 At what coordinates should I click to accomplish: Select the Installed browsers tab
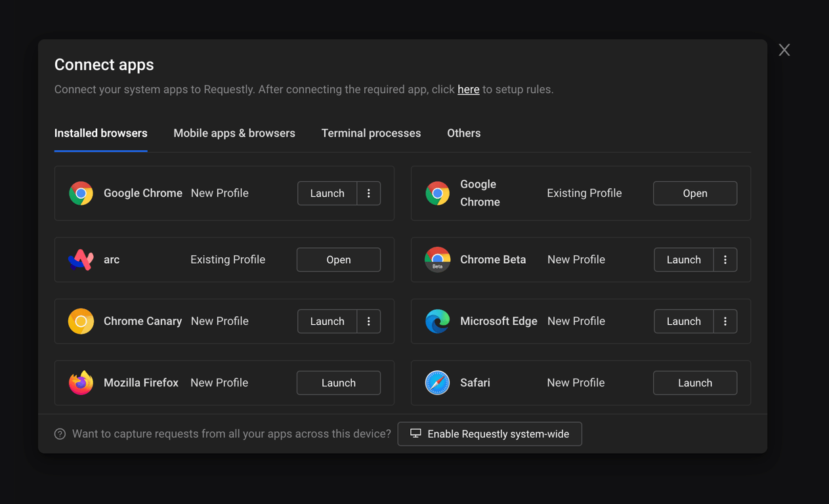point(100,133)
